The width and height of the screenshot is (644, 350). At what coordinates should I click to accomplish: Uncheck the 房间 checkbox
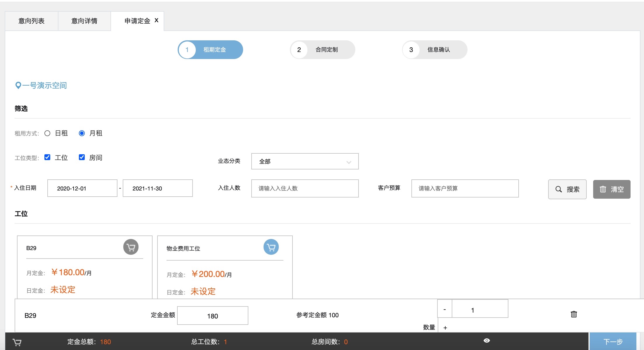[x=82, y=157]
